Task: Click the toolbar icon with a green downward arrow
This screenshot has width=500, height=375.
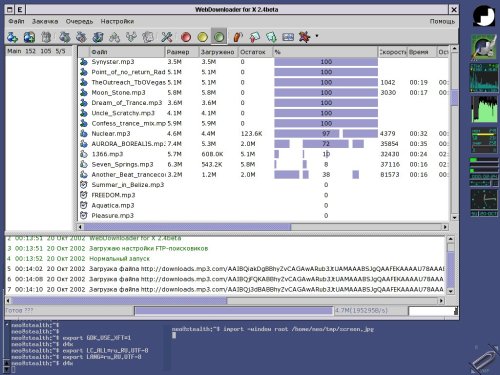Action: 271,37
